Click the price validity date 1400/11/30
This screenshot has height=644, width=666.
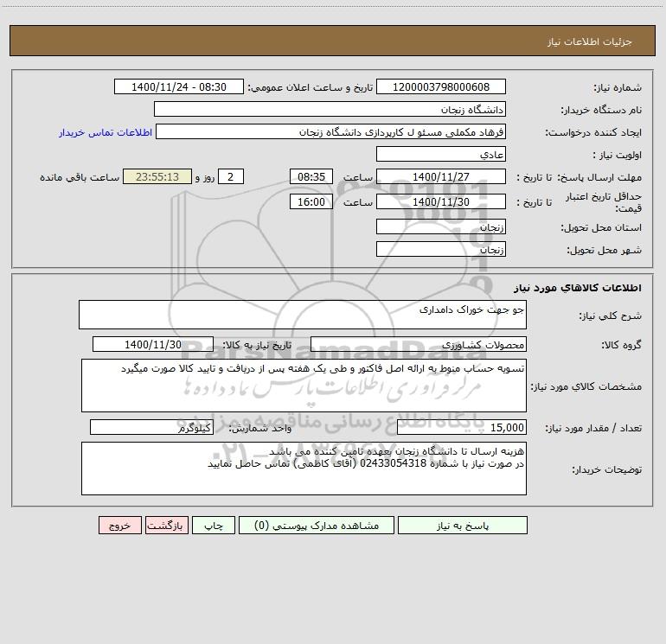pos(441,201)
